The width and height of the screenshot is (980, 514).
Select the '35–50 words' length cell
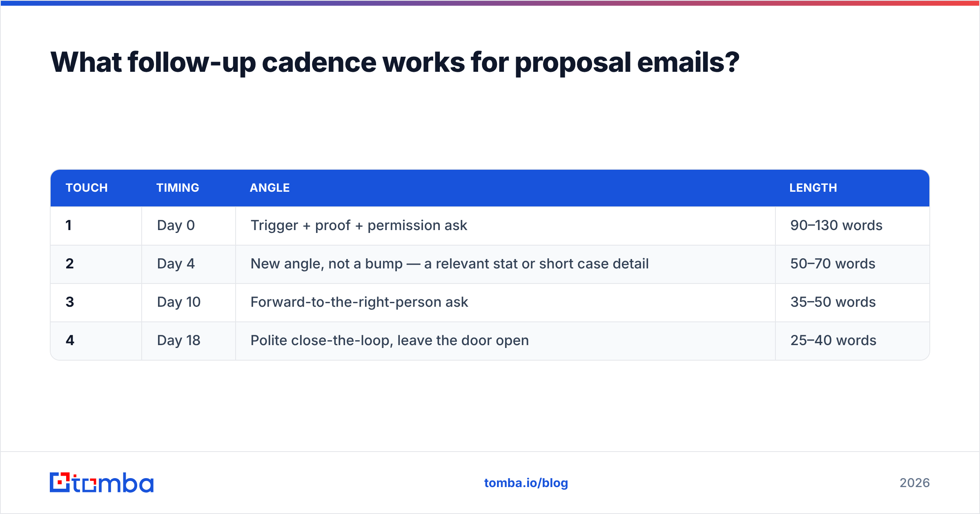pyautogui.click(x=853, y=302)
